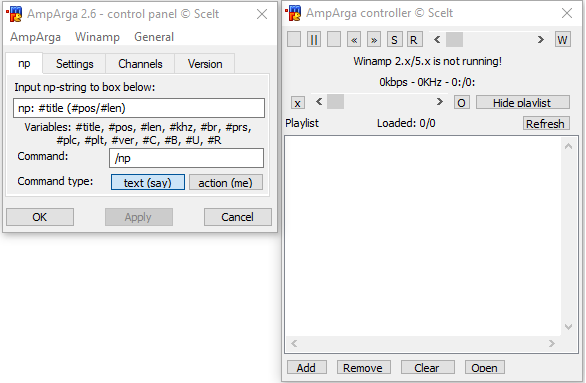This screenshot has height=383, width=586.
Task: Click the O button beside Hide playlist
Action: (x=462, y=103)
